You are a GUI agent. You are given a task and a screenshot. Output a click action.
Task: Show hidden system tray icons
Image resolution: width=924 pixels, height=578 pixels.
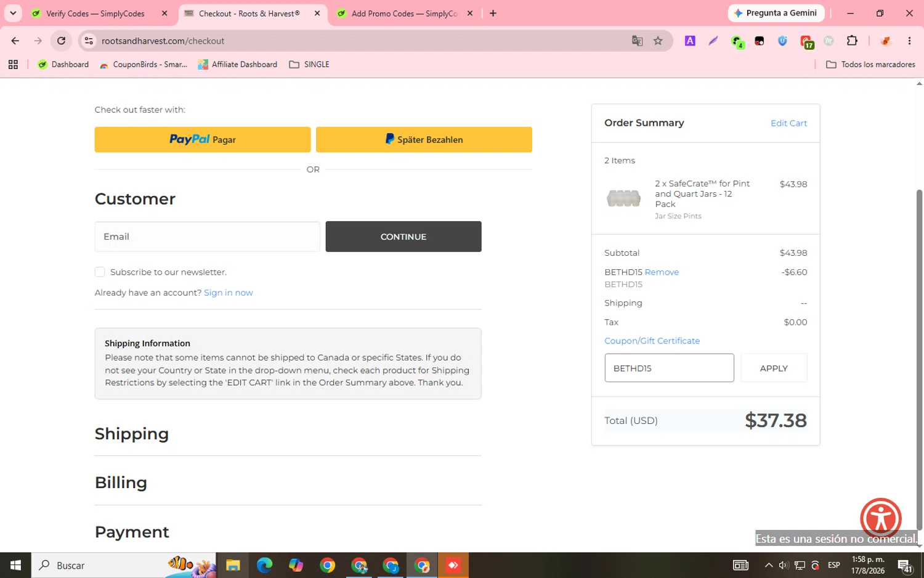coord(768,565)
